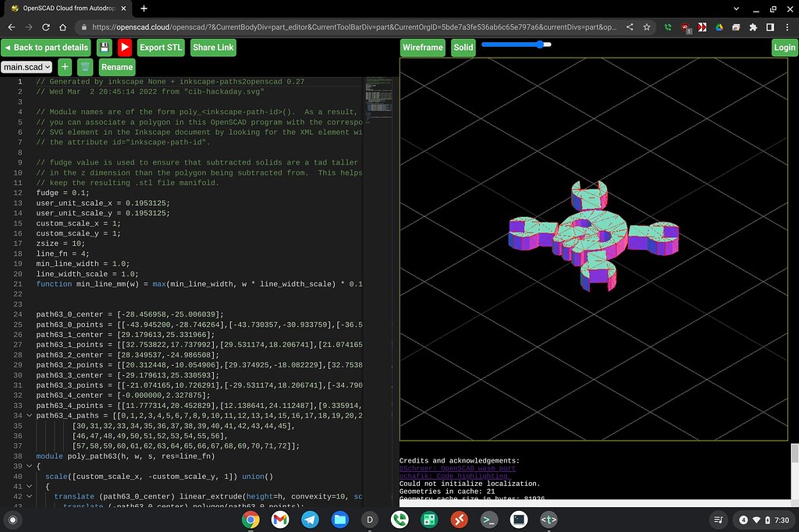The height and width of the screenshot is (532, 799).
Task: Collapse the poly_path63 module fold at line 39
Action: point(29,465)
